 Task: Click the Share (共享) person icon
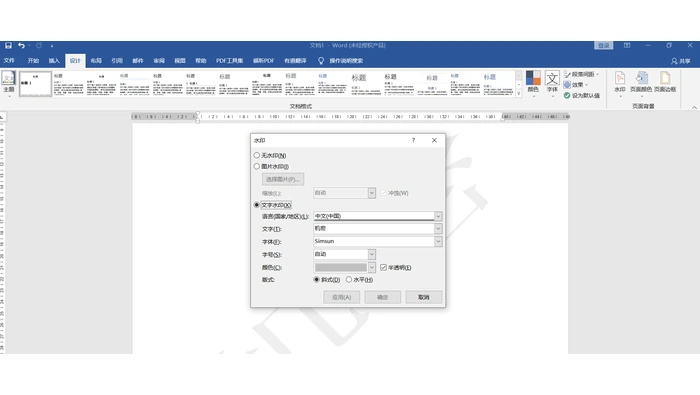click(674, 61)
